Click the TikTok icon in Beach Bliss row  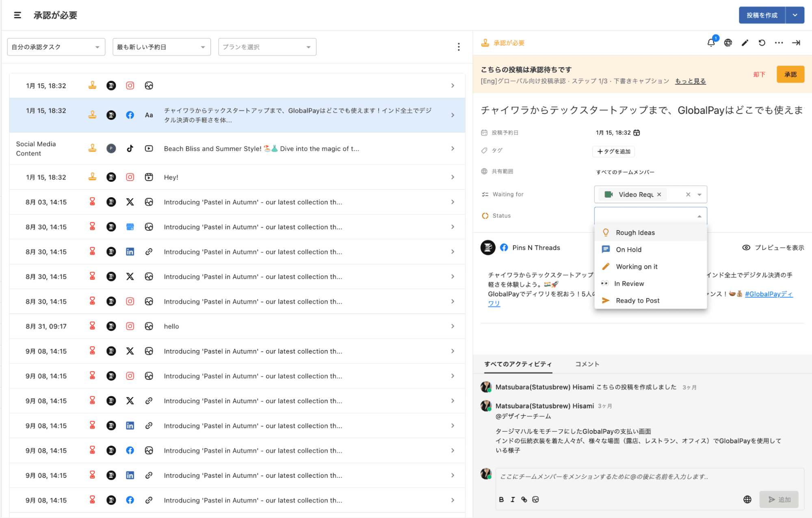pos(130,148)
